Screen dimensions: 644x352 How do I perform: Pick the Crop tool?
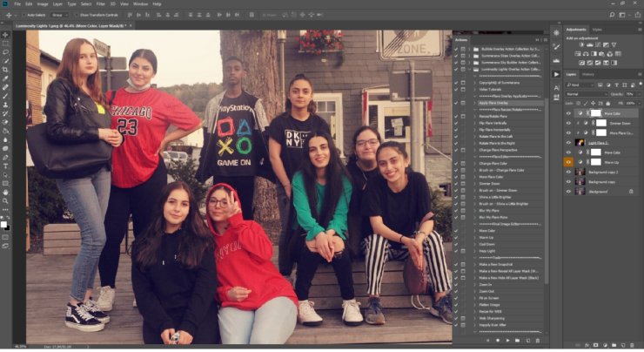(5, 69)
